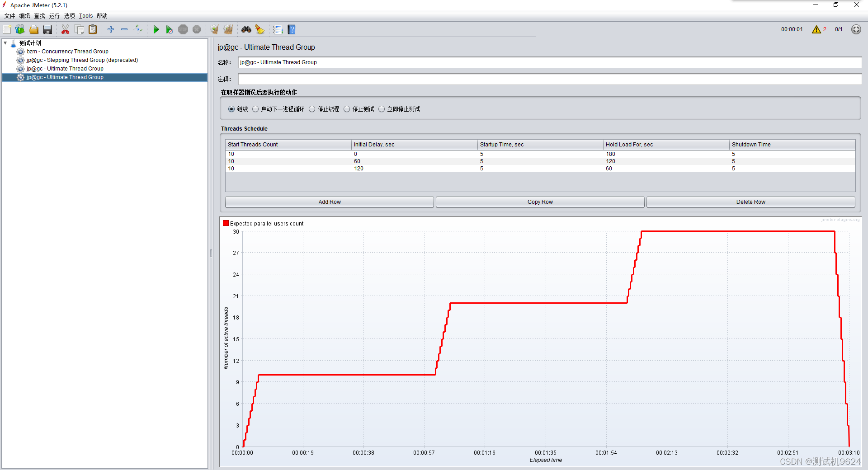Image resolution: width=868 pixels, height=470 pixels.
Task: Open the 运行 menu
Action: tap(54, 16)
